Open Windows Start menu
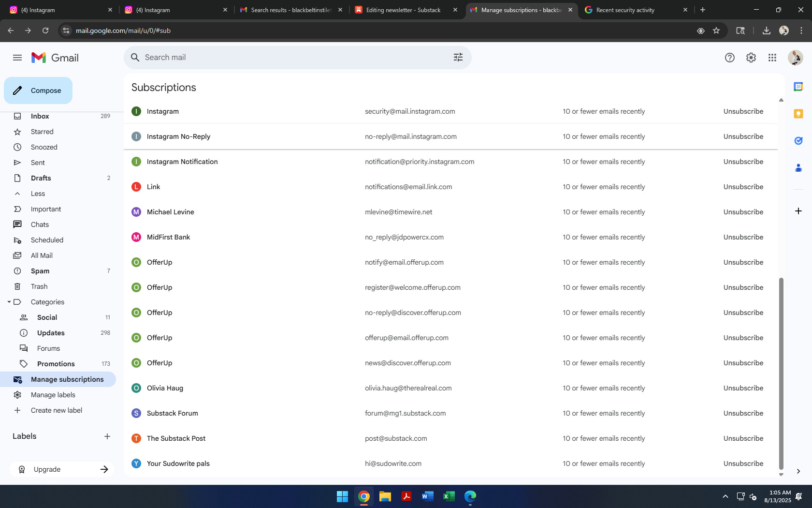 point(342,496)
